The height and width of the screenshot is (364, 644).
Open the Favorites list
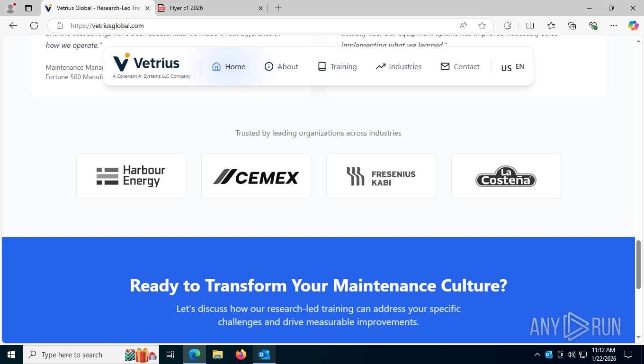(x=551, y=26)
